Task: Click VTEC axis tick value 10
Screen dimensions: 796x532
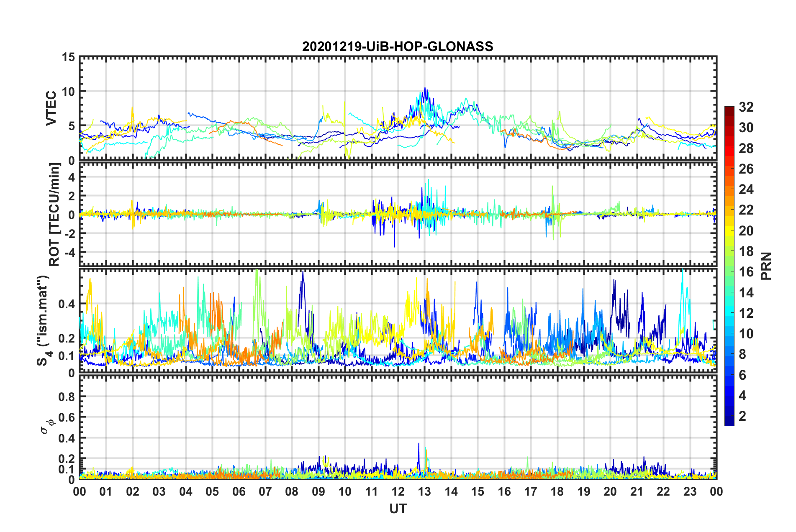Action: pos(69,92)
